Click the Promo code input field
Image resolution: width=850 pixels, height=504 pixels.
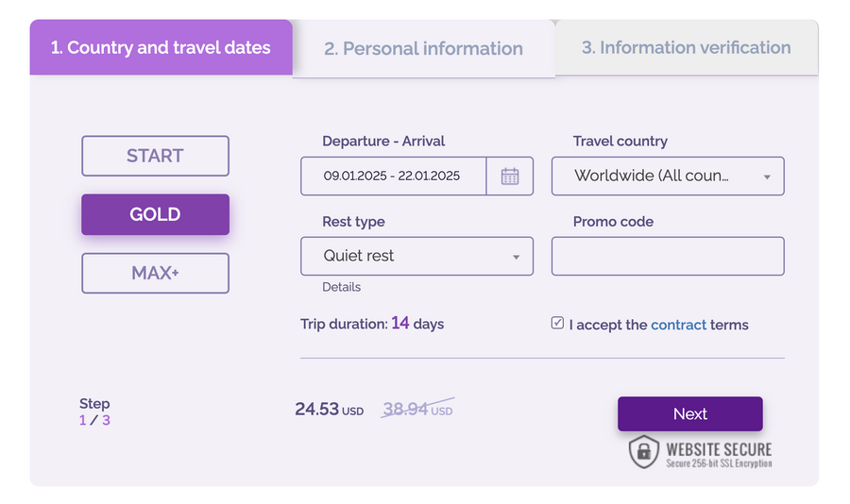tap(668, 256)
